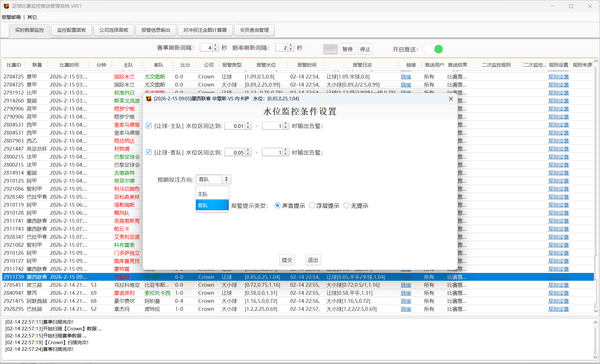Screen dimensions: 600x364
Task: Adjust the away team upper-bound spinner
Action: [286, 153]
